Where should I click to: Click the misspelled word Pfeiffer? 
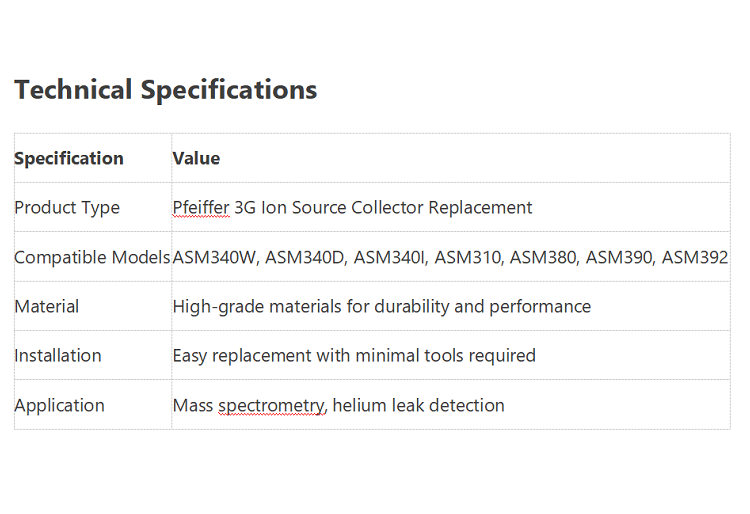pos(201,208)
